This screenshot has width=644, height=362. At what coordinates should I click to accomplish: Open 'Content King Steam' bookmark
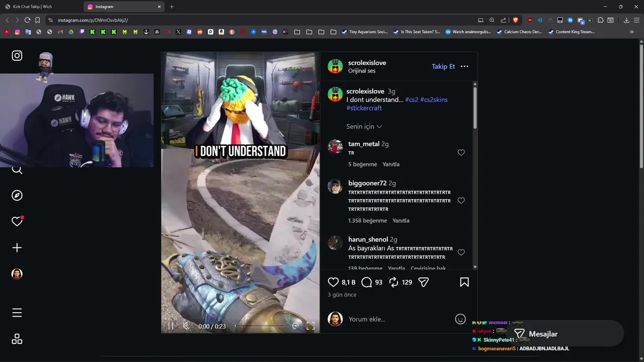click(571, 32)
